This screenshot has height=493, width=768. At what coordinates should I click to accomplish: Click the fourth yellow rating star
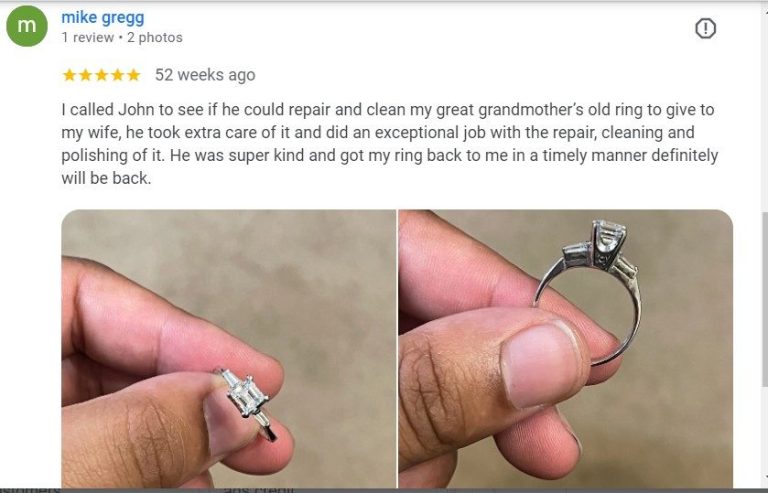coord(117,75)
